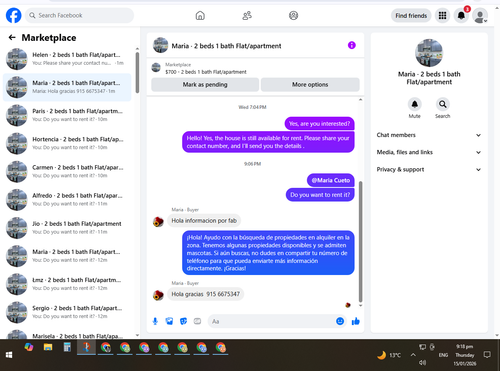Click the 'Hola informacion por fab' message

coord(204,221)
